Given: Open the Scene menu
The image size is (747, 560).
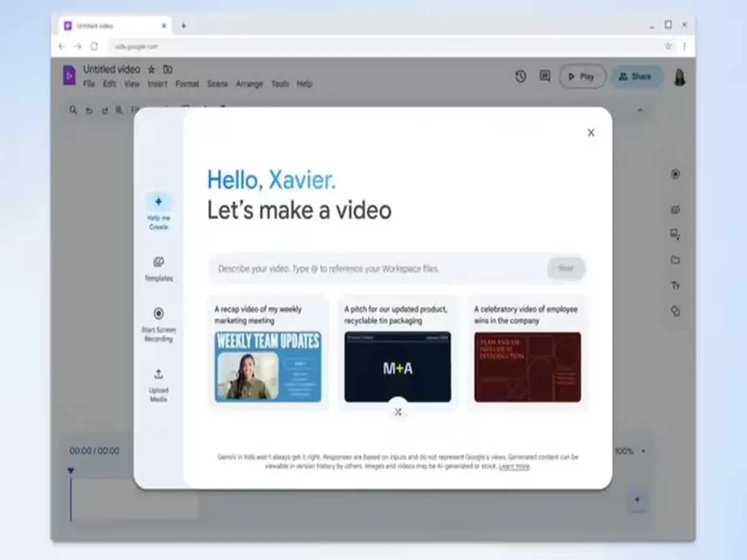Looking at the screenshot, I should click(217, 84).
